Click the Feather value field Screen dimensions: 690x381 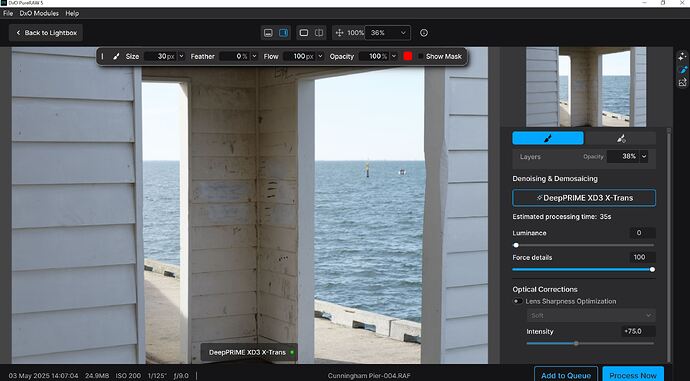point(234,56)
